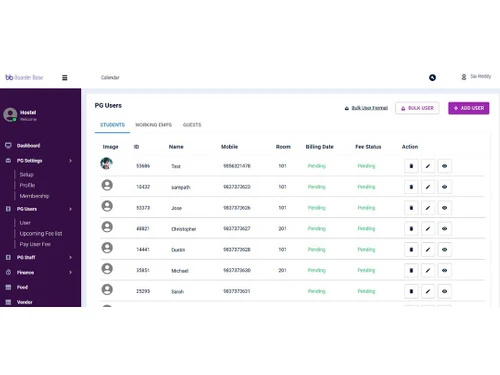Download the Bulk User Format link
This screenshot has width=500, height=375.
pyautogui.click(x=366, y=108)
